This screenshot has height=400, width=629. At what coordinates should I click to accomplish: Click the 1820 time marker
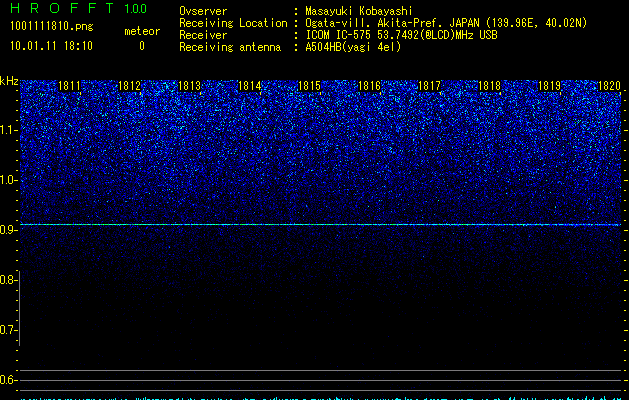pos(609,86)
